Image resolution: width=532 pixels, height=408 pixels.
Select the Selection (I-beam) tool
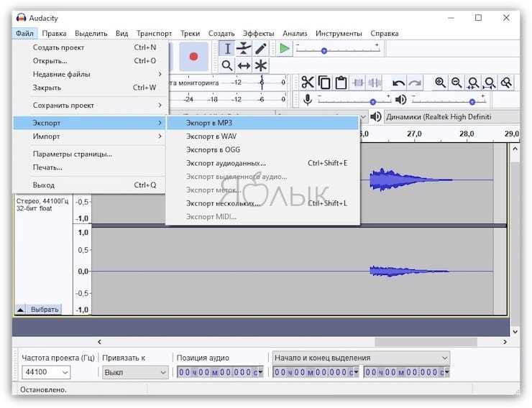(226, 49)
